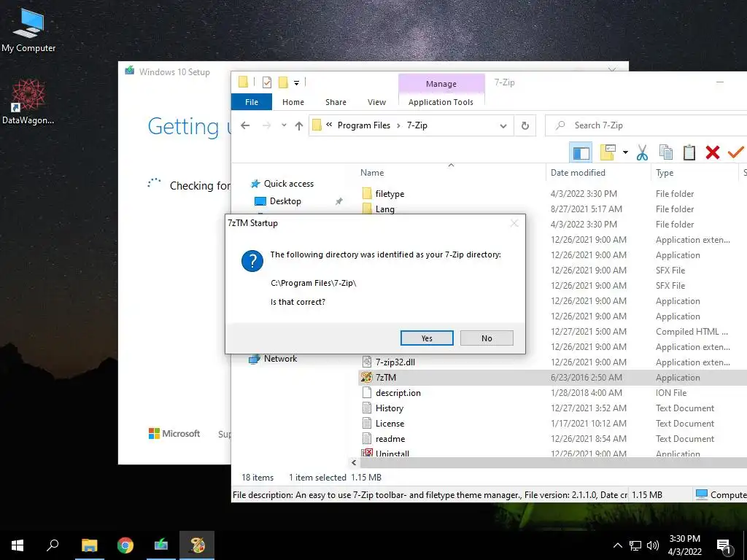Sort by the Type column header

(x=665, y=173)
